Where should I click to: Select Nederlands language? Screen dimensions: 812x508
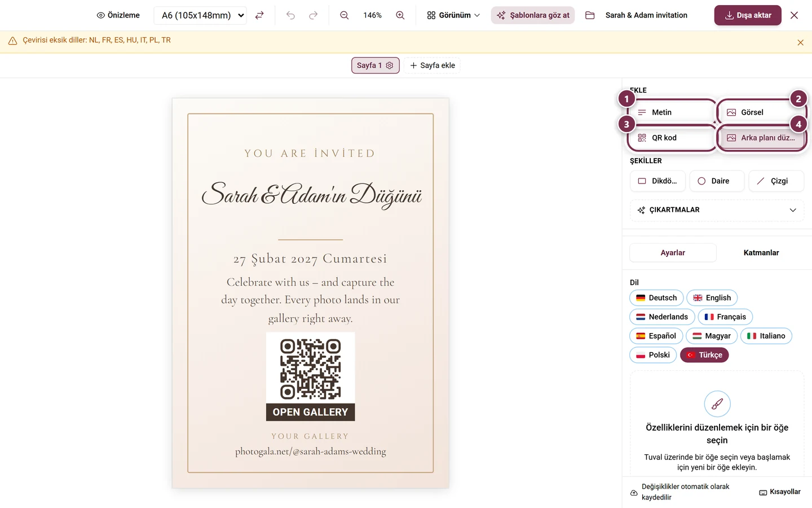pos(662,317)
